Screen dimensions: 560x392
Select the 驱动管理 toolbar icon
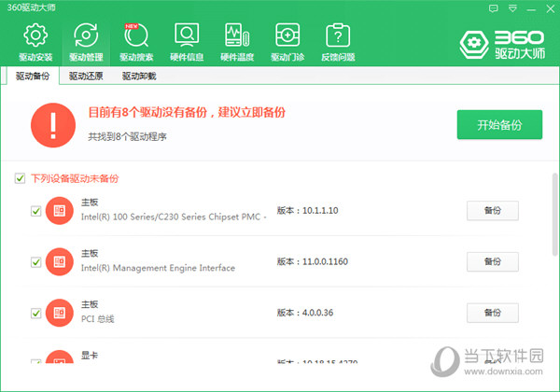pos(86,42)
